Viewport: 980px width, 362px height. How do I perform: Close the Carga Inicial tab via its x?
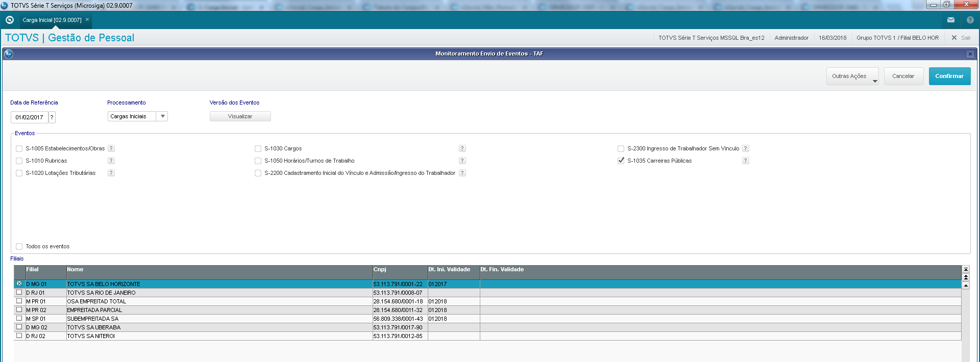point(87,20)
